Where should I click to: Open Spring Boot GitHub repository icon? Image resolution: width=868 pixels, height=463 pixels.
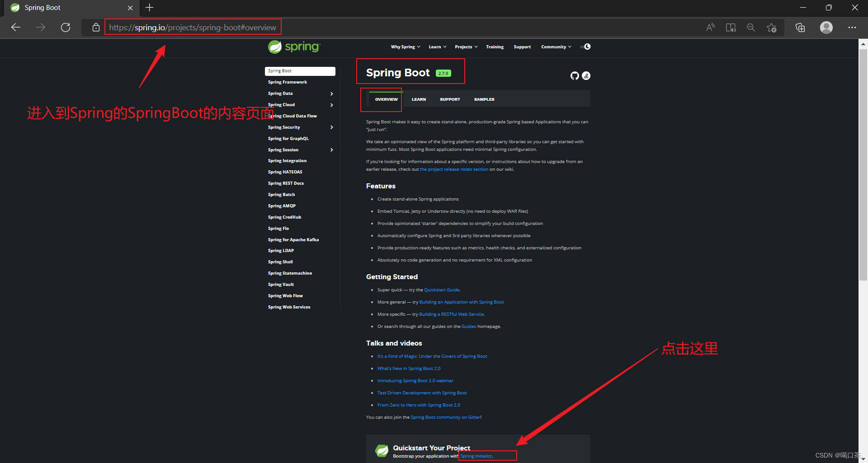click(575, 76)
